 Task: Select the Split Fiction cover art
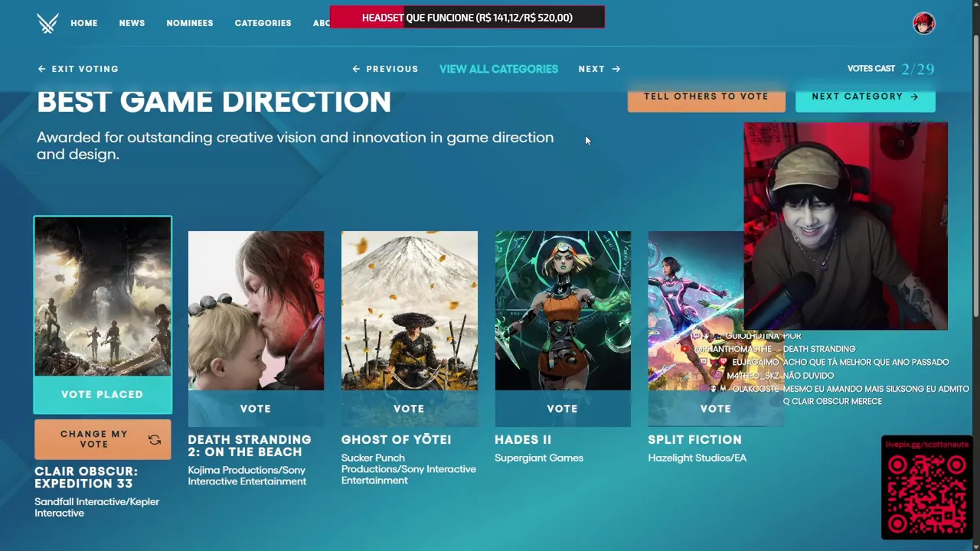pos(695,311)
